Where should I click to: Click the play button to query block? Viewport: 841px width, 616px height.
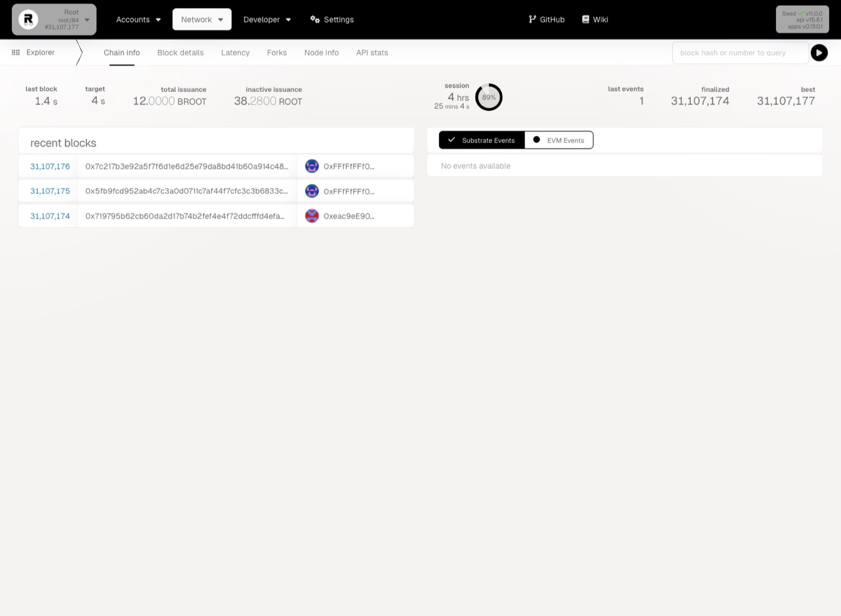(819, 53)
